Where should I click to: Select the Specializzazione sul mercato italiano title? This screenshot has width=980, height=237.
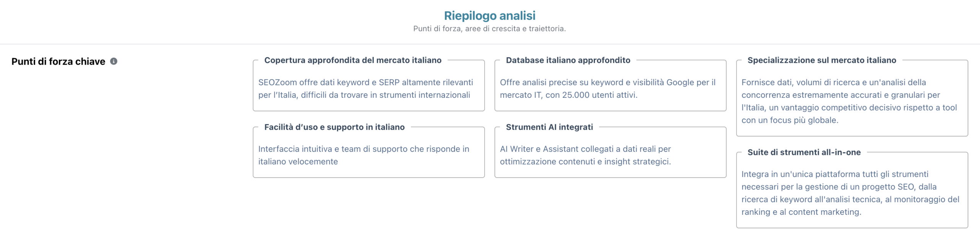tap(822, 60)
